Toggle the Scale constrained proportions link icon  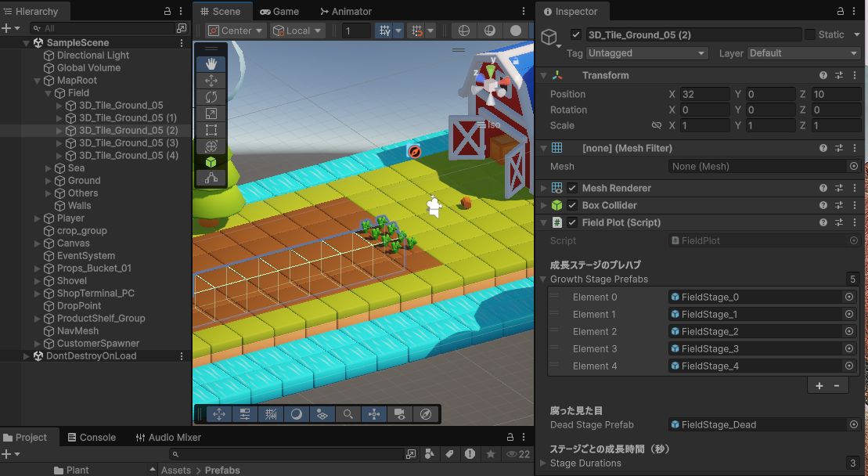point(657,125)
